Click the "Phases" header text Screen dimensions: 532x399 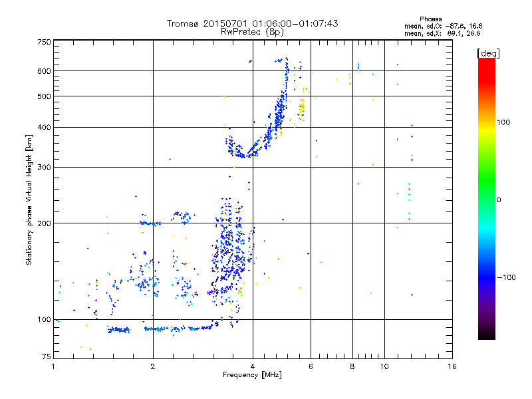tap(430, 19)
